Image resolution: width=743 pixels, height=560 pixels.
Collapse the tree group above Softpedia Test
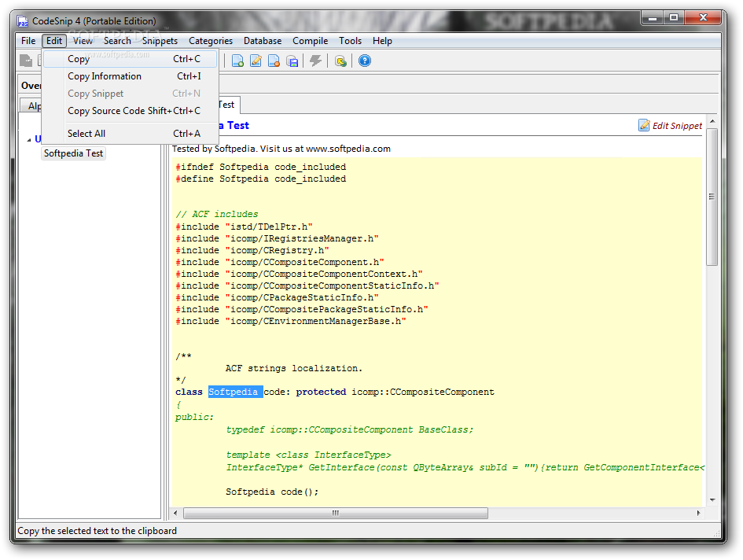29,139
